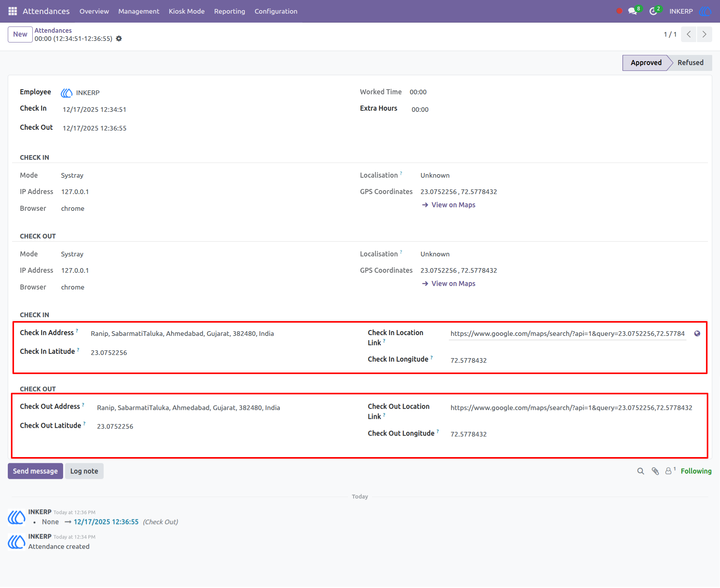Set status to Approved
This screenshot has height=588, width=720.
(x=646, y=63)
